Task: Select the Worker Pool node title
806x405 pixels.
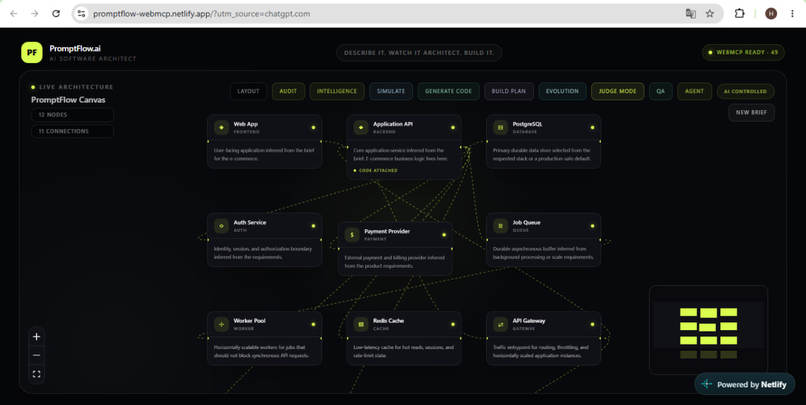Action: pyautogui.click(x=249, y=321)
